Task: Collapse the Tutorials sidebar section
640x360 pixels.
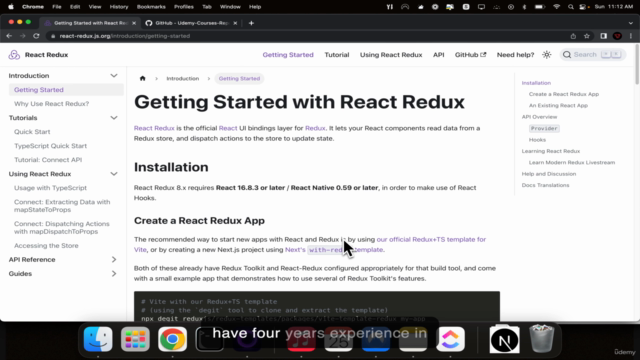Action: (114, 118)
